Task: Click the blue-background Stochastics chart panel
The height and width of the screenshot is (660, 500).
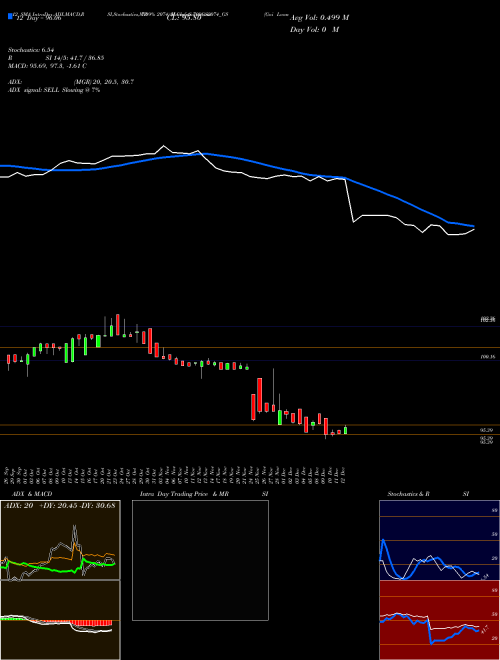Action: (439, 540)
